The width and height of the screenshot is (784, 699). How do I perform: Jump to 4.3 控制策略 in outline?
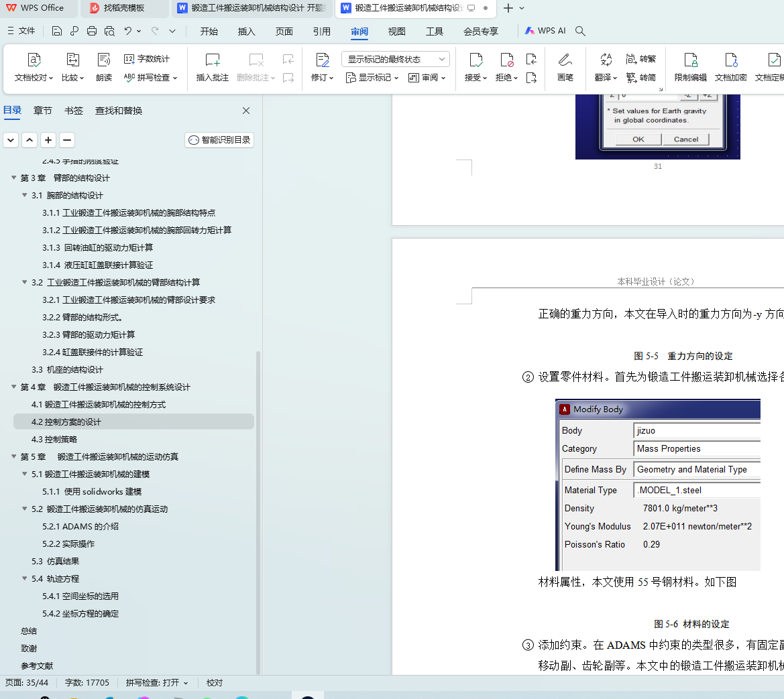tap(54, 439)
